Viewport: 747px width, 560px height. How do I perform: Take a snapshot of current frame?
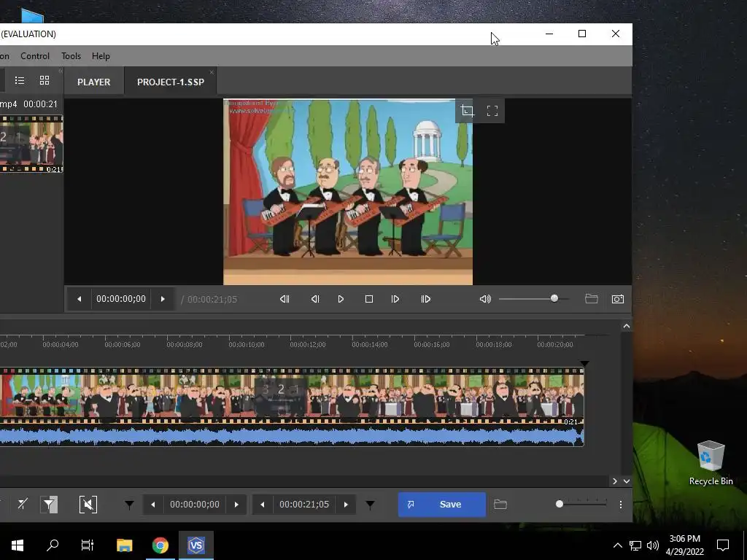[x=618, y=299]
